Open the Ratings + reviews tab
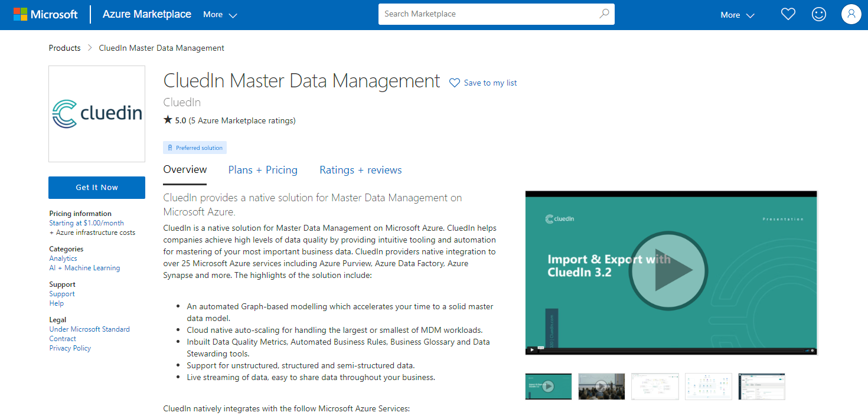The image size is (868, 419). click(361, 170)
